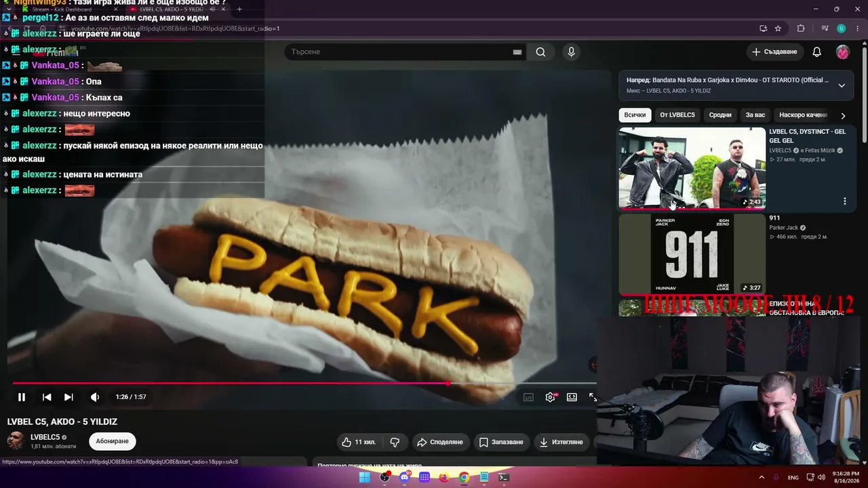This screenshot has width=868, height=488.
Task: Select the Всички filter chip
Action: 635,115
